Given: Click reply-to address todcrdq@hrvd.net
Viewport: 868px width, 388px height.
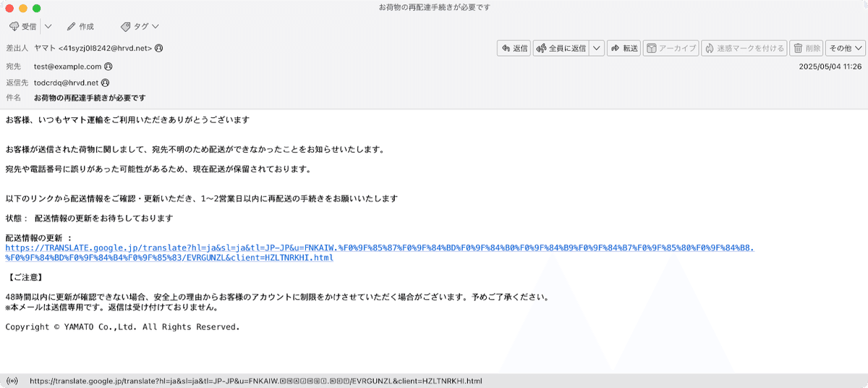Looking at the screenshot, I should pos(67,83).
